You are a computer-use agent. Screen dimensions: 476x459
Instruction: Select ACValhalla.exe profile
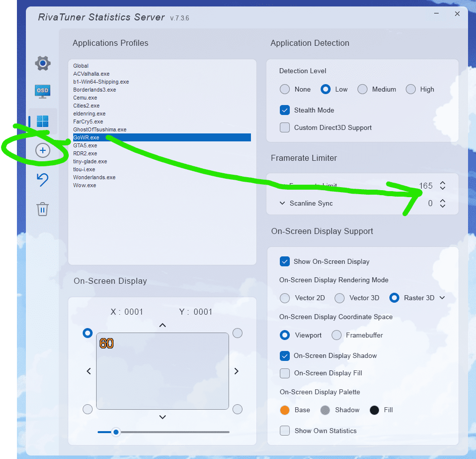coord(162,74)
